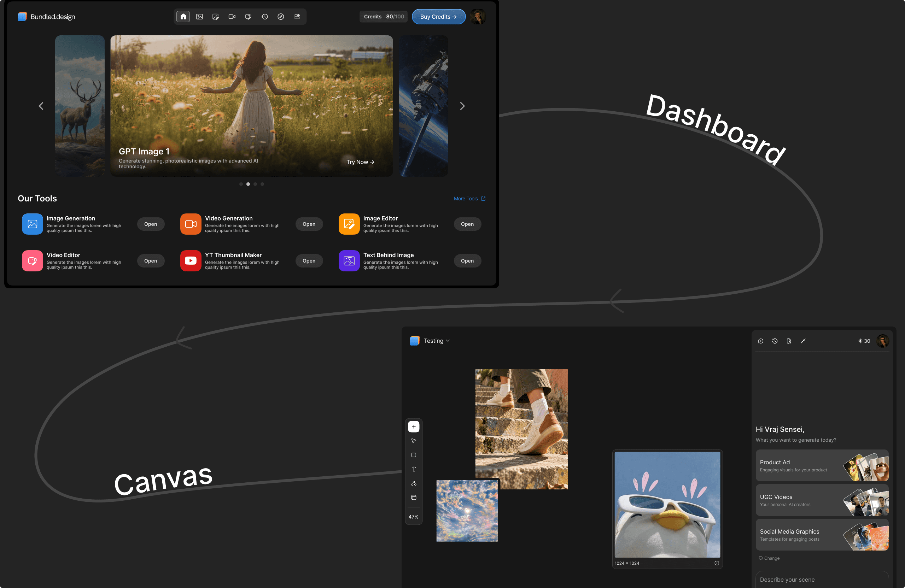
Task: Click the pink Video Editor tool icon
Action: click(x=32, y=261)
